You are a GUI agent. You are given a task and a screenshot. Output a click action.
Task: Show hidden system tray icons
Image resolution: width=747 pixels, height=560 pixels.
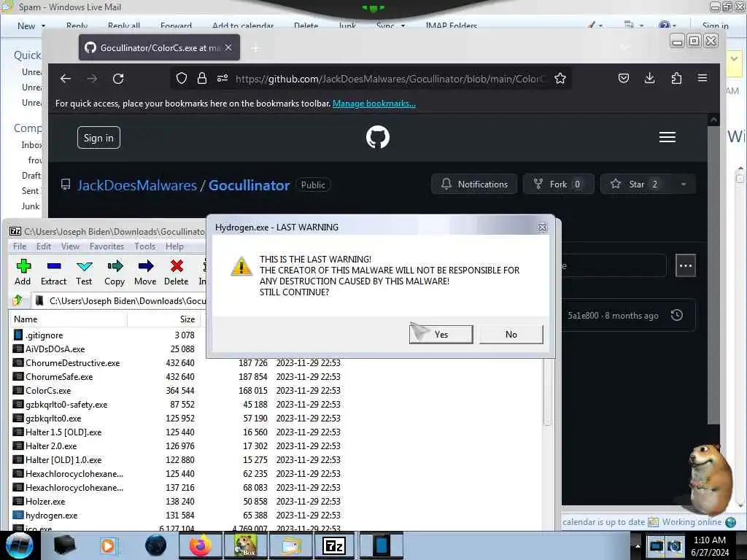coord(638,545)
